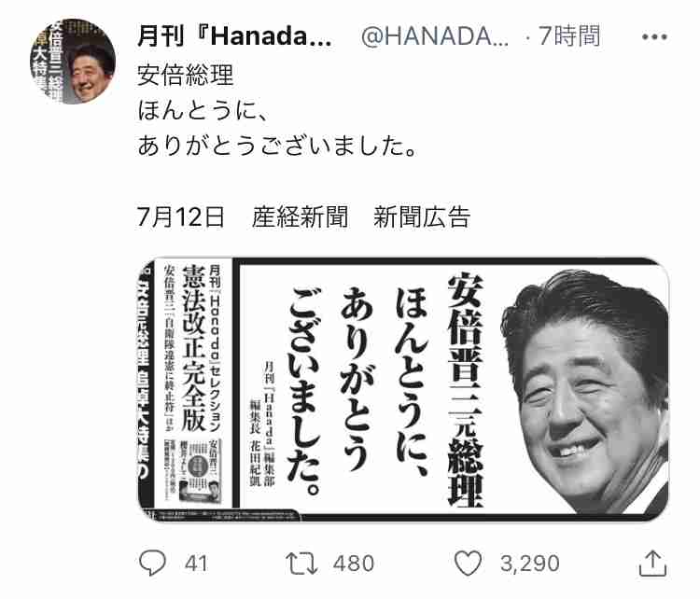This screenshot has width=700, height=599.
Task: Retweet using the arrows icon
Action: point(301,563)
